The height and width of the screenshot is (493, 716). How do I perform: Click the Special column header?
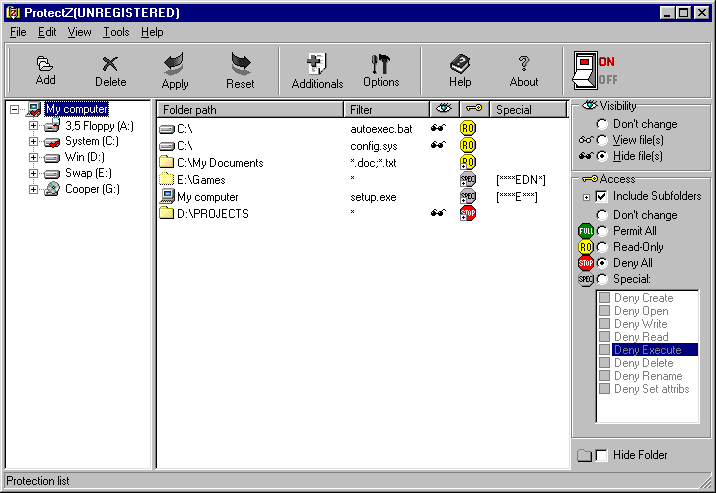(528, 110)
